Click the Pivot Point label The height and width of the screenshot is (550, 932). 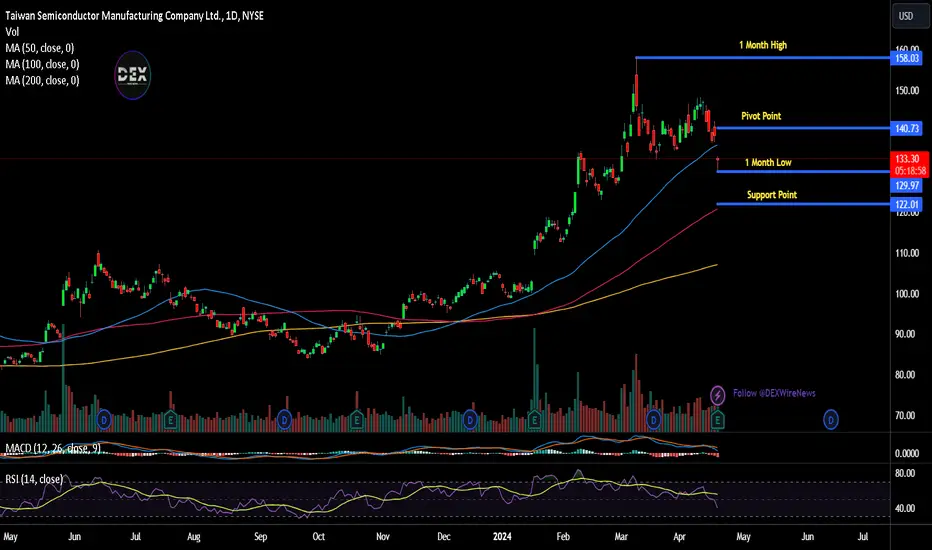(x=761, y=116)
